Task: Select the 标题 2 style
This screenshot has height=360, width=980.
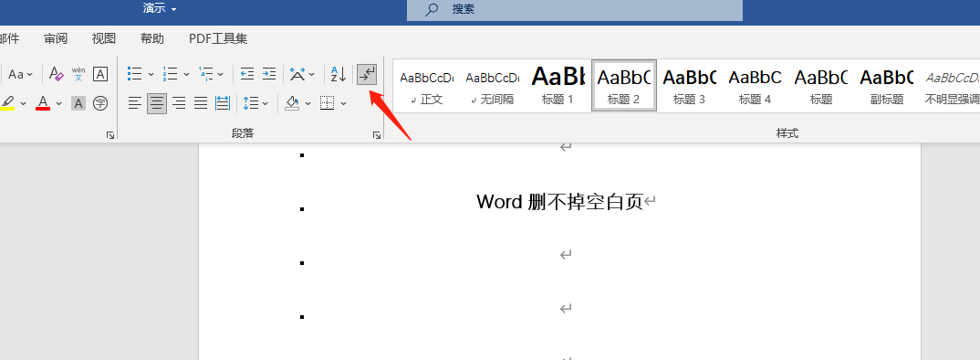Action: pyautogui.click(x=624, y=87)
